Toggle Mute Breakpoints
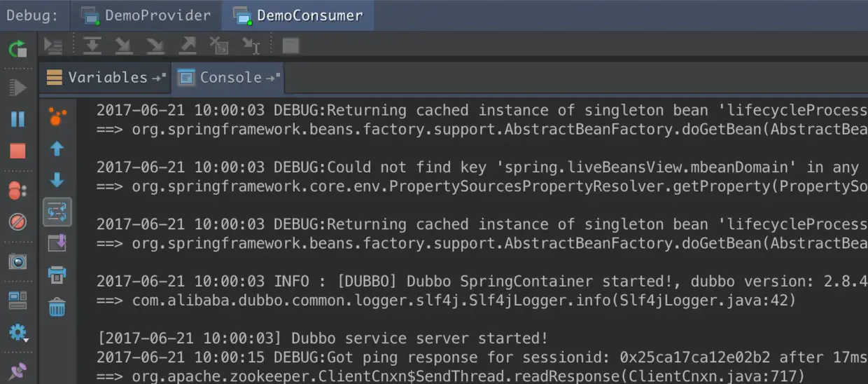Viewport: 868px width, 384px height. tap(17, 223)
